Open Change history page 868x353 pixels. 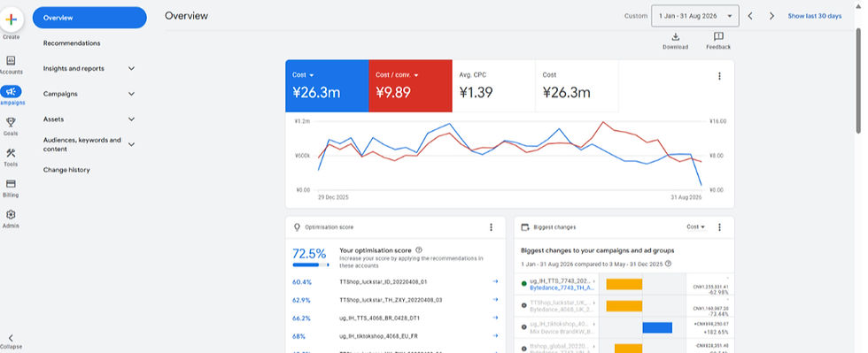click(66, 170)
